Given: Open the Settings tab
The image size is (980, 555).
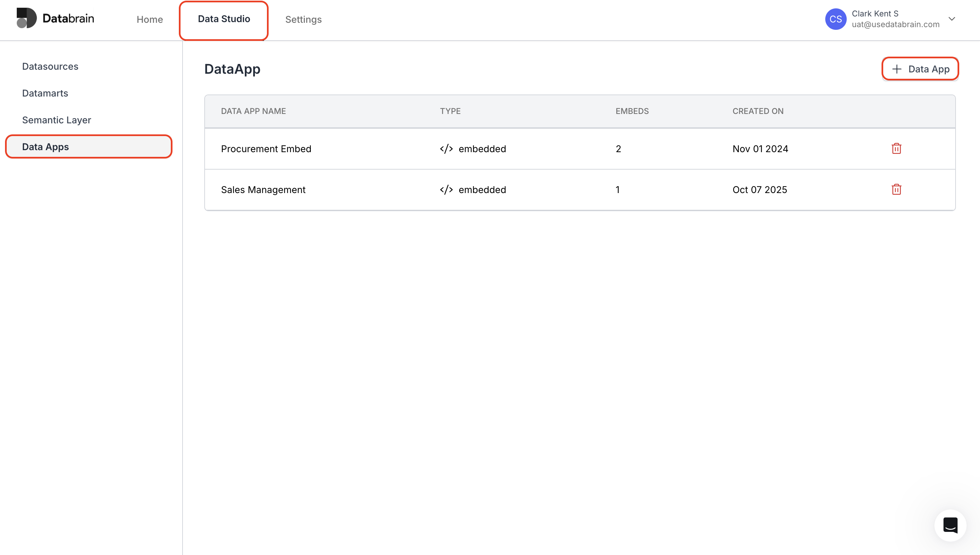Looking at the screenshot, I should point(303,19).
